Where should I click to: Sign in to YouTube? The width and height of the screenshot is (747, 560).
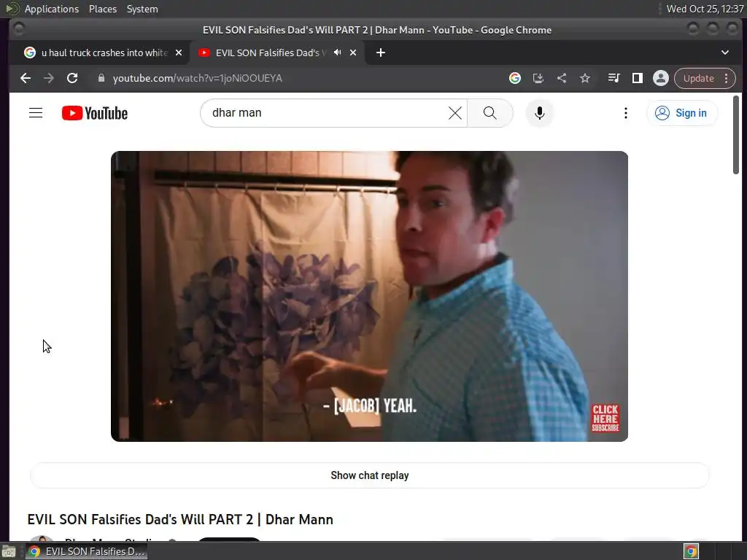(681, 113)
